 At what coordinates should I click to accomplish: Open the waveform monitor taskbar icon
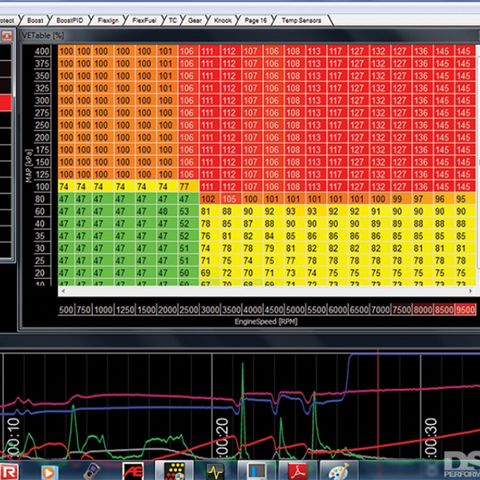tap(215, 472)
